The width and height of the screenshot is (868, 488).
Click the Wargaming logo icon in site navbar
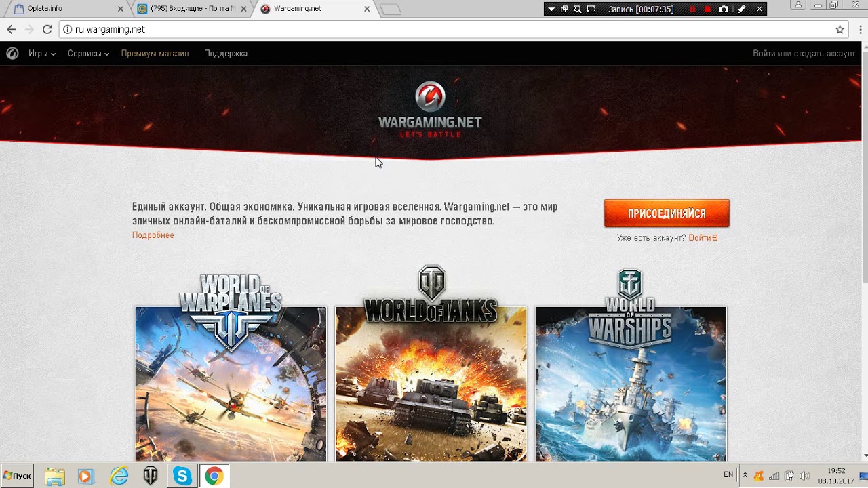[12, 53]
